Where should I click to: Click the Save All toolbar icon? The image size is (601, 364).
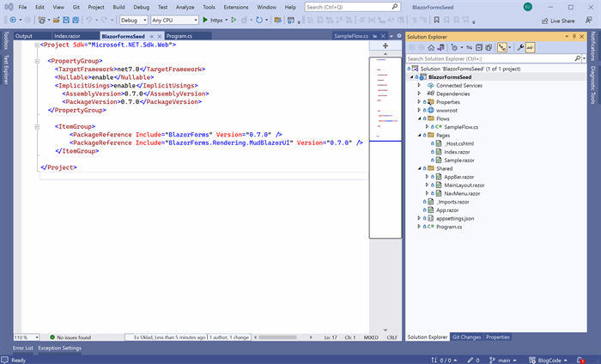(76, 20)
